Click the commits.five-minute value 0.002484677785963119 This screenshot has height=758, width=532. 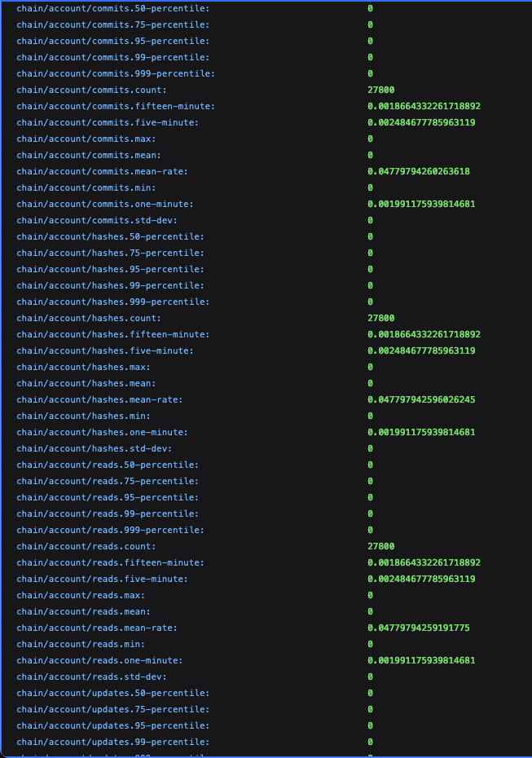coord(421,122)
